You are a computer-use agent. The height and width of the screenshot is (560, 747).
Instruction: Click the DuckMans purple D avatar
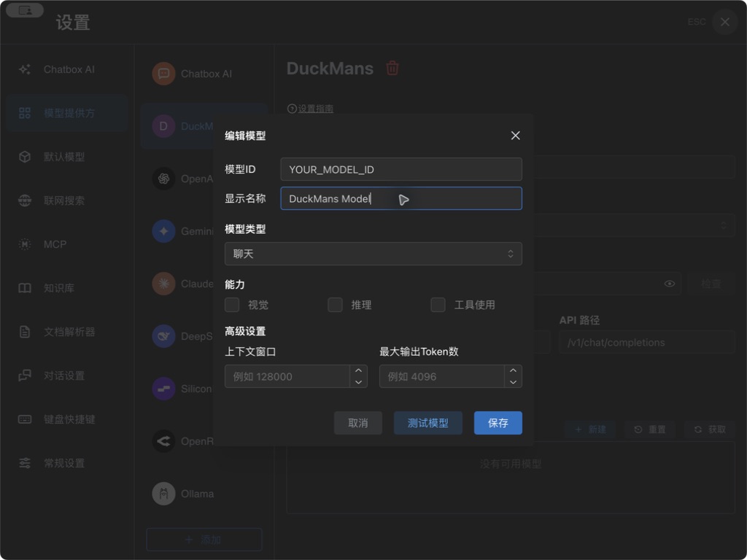coord(164,126)
